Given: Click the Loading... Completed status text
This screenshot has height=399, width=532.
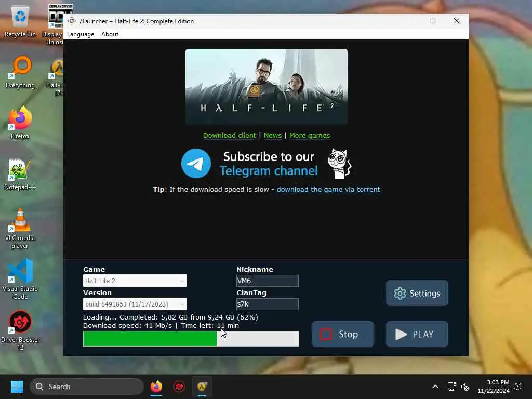Looking at the screenshot, I should (170, 317).
